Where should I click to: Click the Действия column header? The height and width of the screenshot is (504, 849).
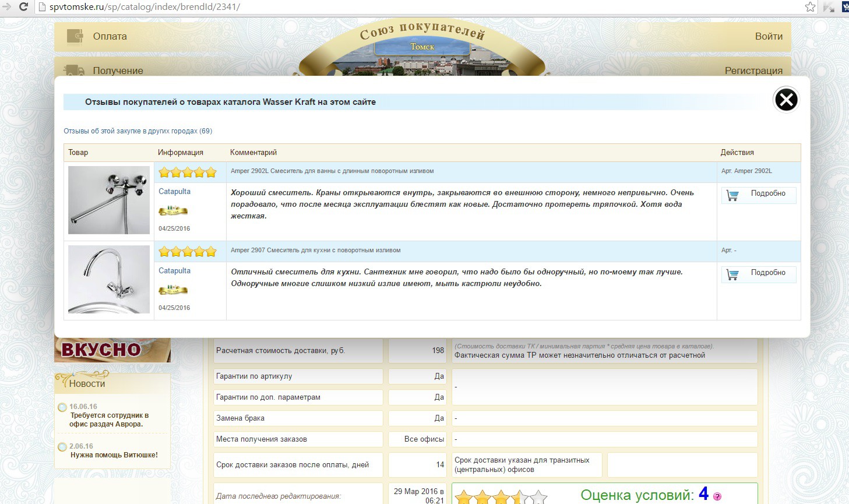tap(737, 153)
